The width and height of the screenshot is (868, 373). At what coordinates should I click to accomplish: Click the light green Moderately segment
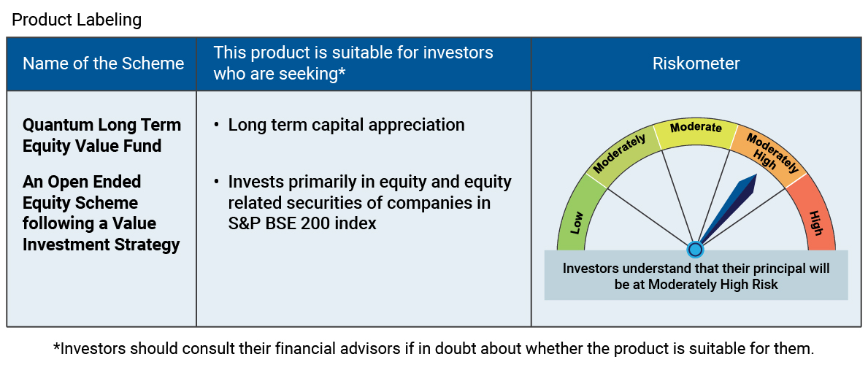(x=621, y=155)
